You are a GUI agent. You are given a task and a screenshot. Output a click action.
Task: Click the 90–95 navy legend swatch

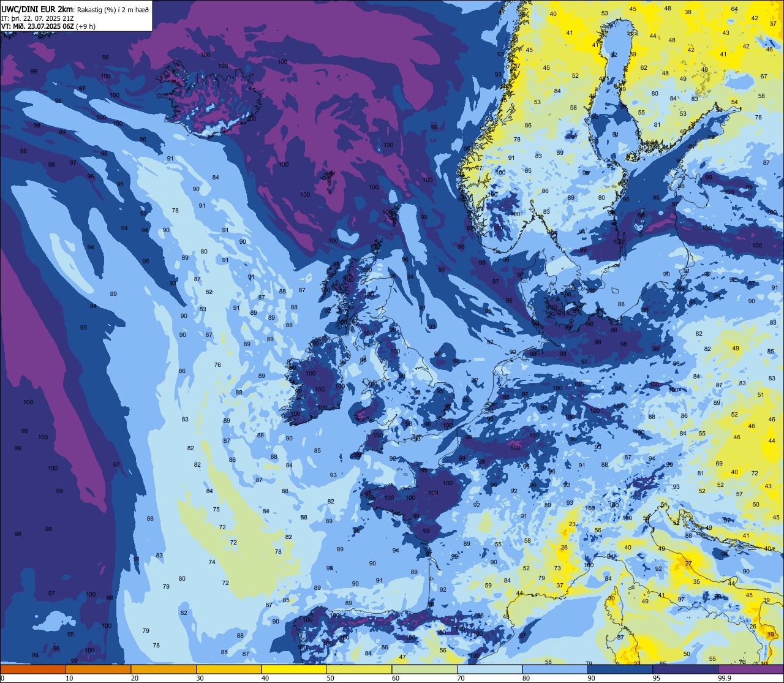point(620,669)
